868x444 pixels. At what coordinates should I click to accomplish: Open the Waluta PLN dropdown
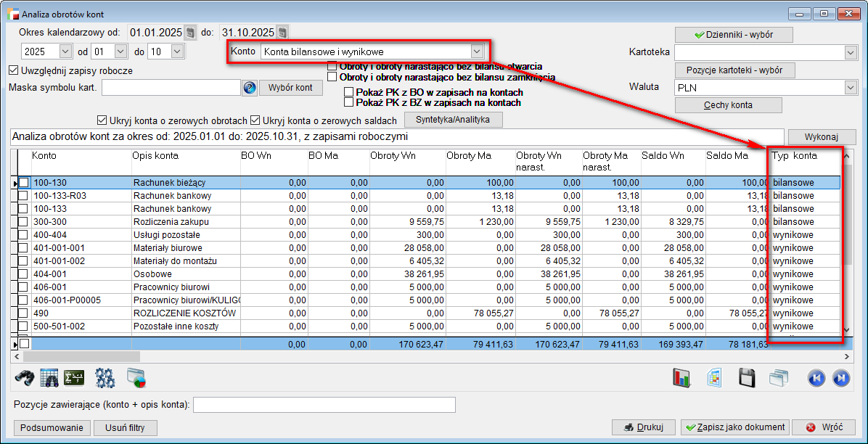(851, 88)
